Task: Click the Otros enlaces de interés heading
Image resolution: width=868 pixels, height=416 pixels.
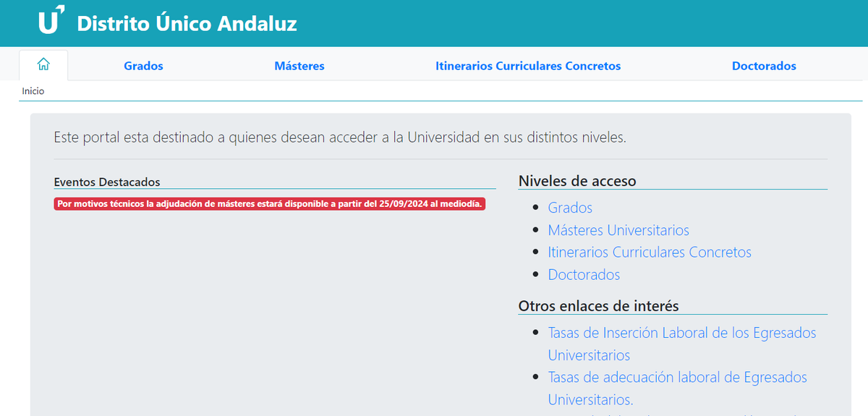Action: pyautogui.click(x=599, y=306)
